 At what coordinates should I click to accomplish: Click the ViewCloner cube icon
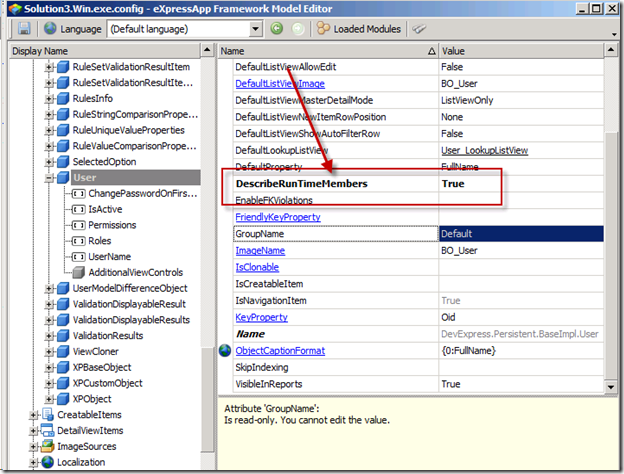[x=63, y=351]
